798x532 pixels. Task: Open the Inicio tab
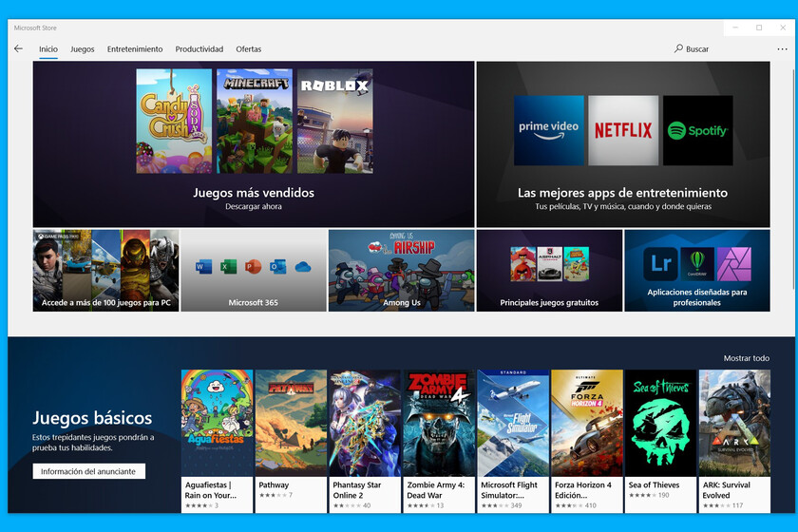click(48, 48)
